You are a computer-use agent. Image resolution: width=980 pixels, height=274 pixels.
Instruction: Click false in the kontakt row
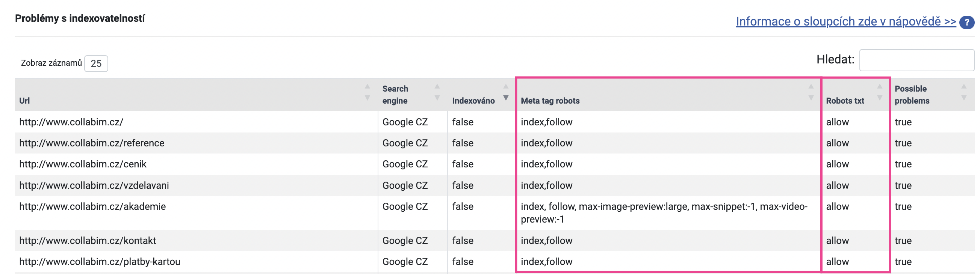pos(463,241)
